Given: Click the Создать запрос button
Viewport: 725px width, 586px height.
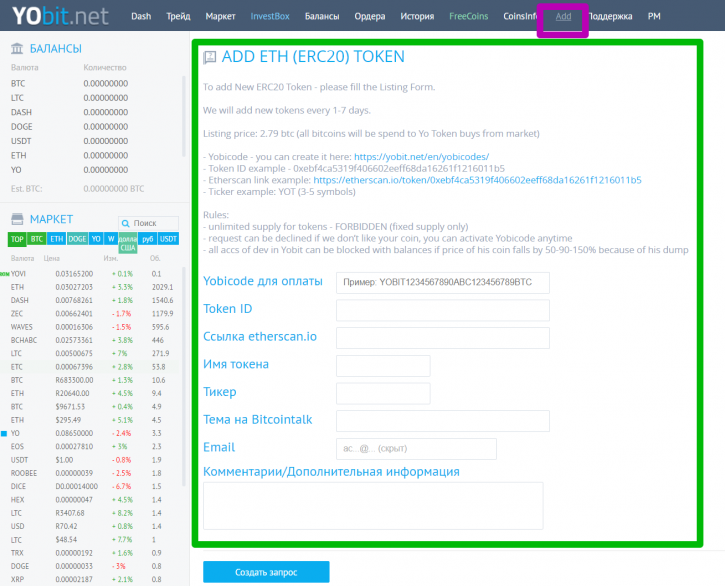Looking at the screenshot, I should pos(266,572).
